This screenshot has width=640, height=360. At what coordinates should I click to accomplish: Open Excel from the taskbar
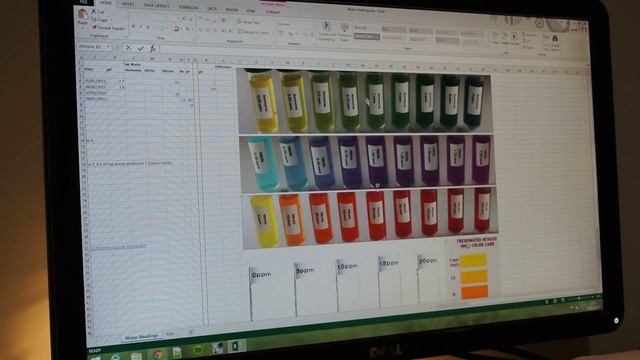(236, 346)
